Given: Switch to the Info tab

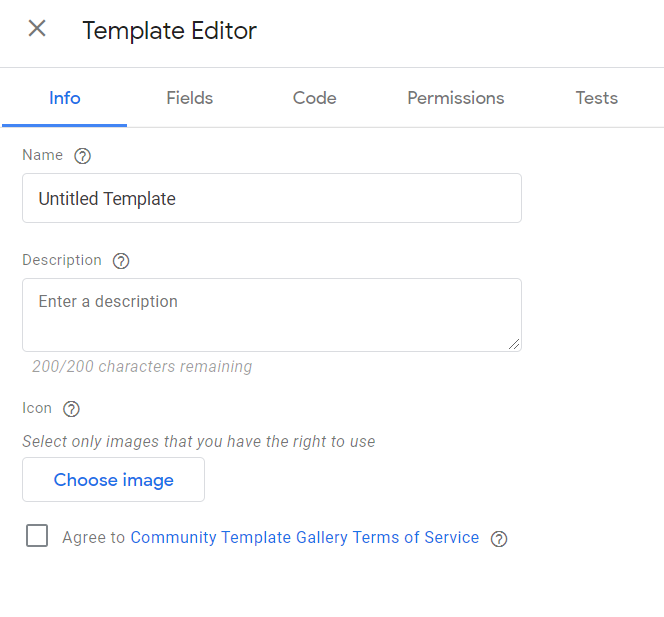Looking at the screenshot, I should [65, 98].
